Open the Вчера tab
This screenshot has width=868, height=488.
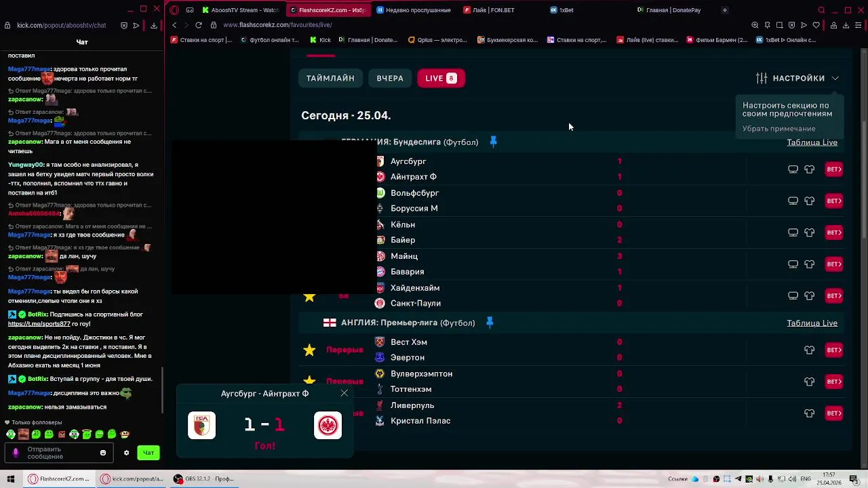[390, 78]
